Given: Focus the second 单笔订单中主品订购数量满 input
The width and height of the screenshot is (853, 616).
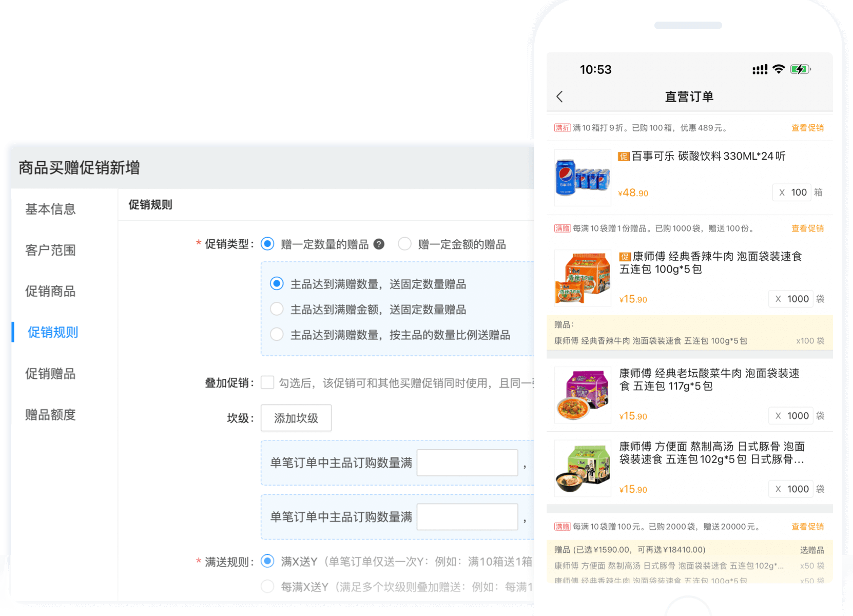Looking at the screenshot, I should 468,517.
